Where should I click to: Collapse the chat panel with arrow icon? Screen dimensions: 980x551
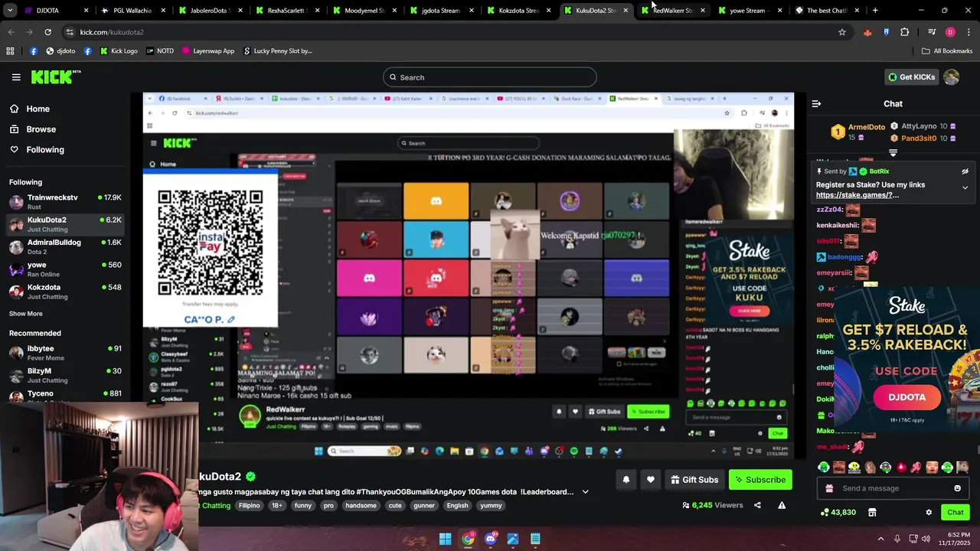coord(816,103)
